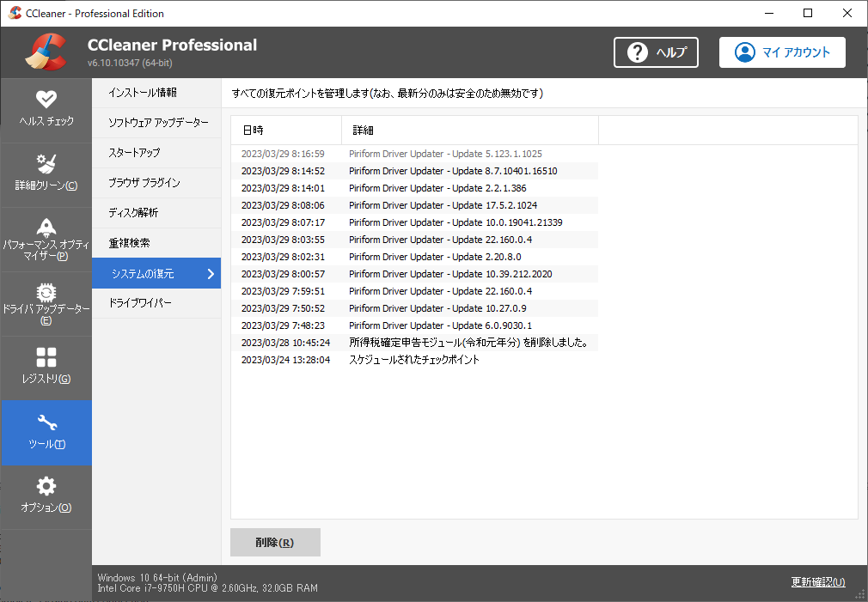Click the Intel Core i7-9750H system info text
868x602 pixels.
click(x=208, y=588)
